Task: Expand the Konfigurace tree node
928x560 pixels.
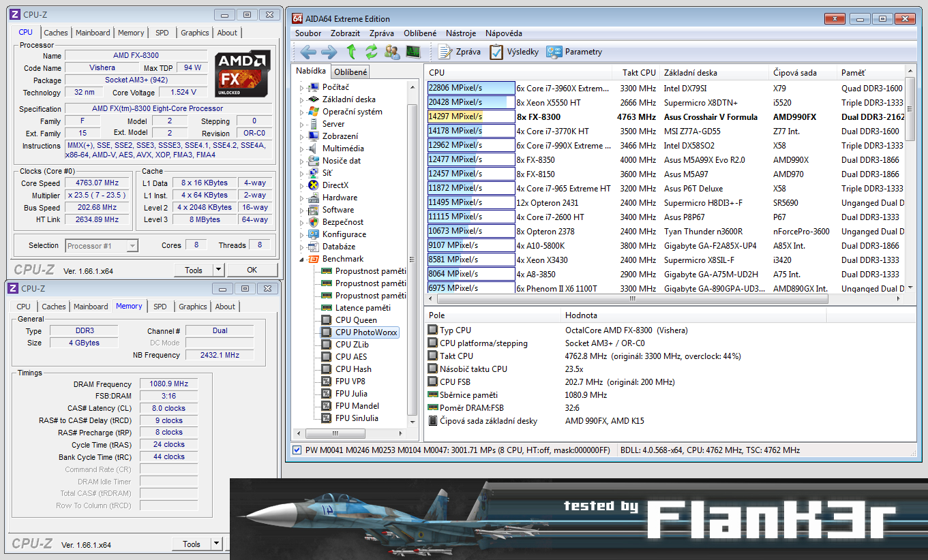Action: [302, 234]
